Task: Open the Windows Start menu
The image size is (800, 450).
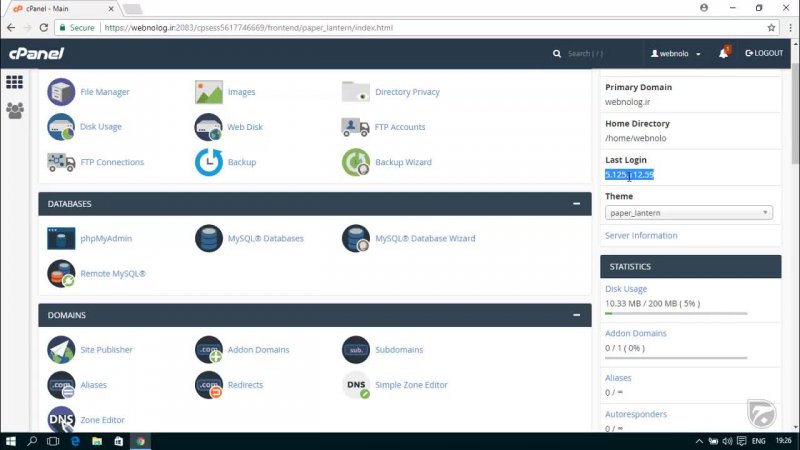Action: click(11, 440)
